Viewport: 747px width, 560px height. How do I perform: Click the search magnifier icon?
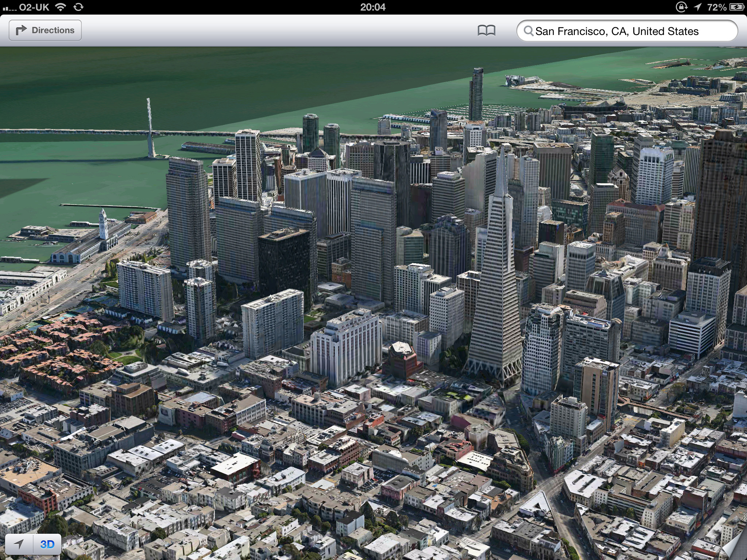coord(529,31)
